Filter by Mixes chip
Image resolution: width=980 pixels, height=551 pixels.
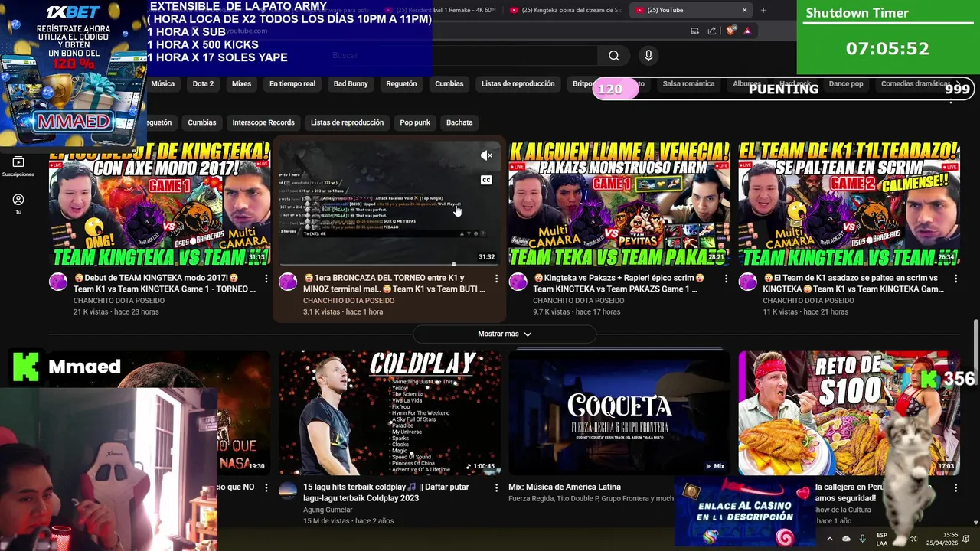tap(241, 83)
